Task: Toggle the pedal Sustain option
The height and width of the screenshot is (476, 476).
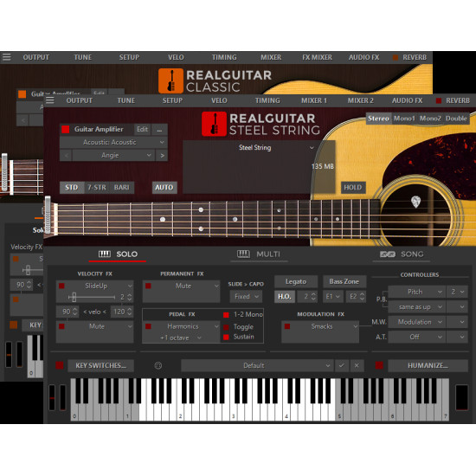Action: pos(226,337)
